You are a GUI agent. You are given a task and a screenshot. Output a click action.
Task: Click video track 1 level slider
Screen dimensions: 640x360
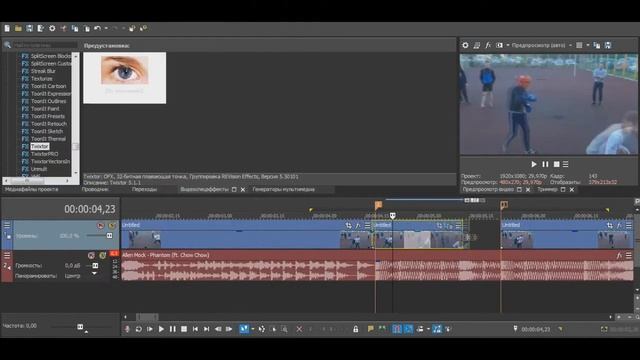click(x=109, y=236)
